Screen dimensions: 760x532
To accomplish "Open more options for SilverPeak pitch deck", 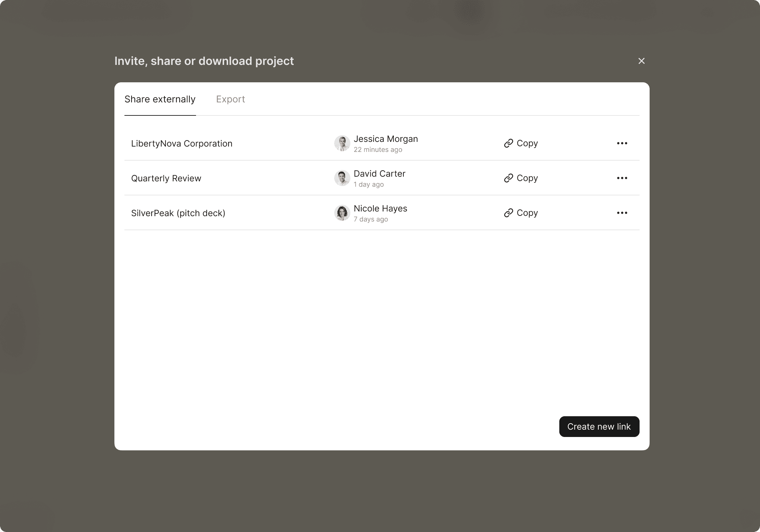I will 622,213.
